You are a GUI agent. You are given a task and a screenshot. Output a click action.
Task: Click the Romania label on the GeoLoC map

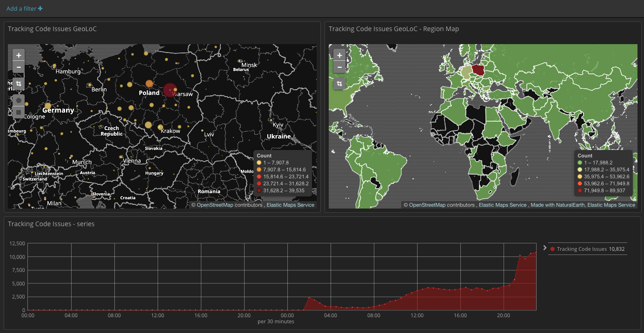pos(209,191)
